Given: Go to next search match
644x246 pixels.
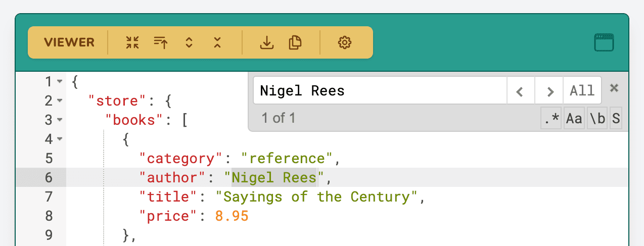Looking at the screenshot, I should [550, 91].
